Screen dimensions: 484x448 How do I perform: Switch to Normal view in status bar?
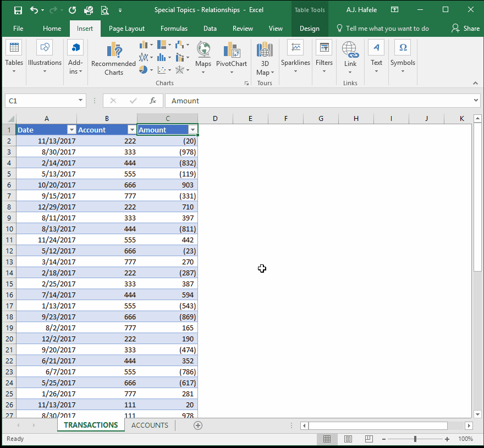pyautogui.click(x=327, y=439)
